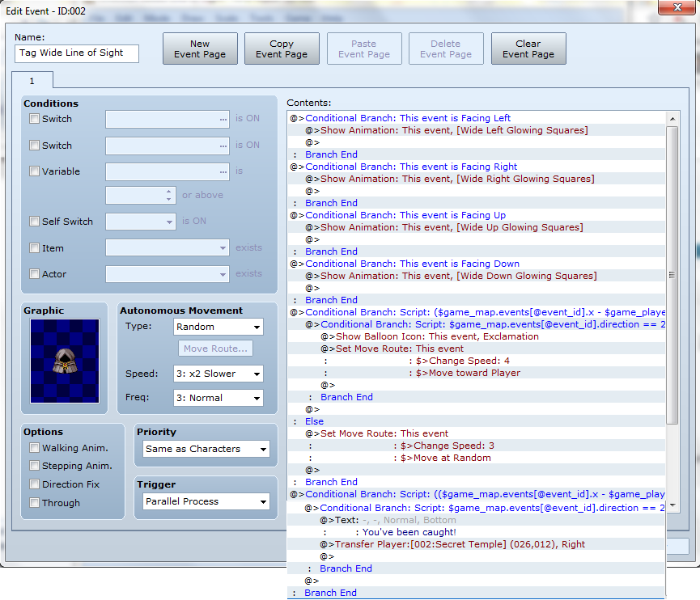Click the Move Route... button
This screenshot has height=600, width=700.
click(215, 349)
